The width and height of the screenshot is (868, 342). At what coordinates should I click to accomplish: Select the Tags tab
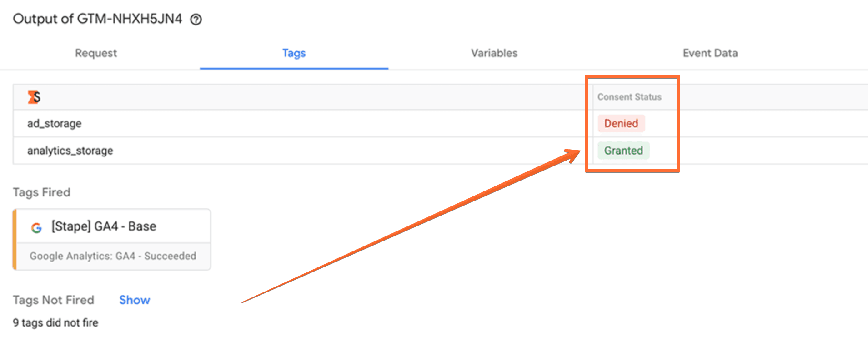tap(294, 53)
